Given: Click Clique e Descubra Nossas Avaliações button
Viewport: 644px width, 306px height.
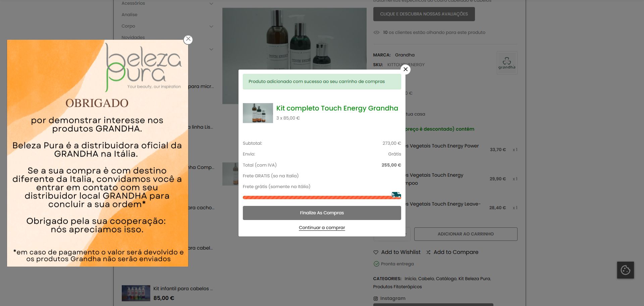Looking at the screenshot, I should click(424, 14).
